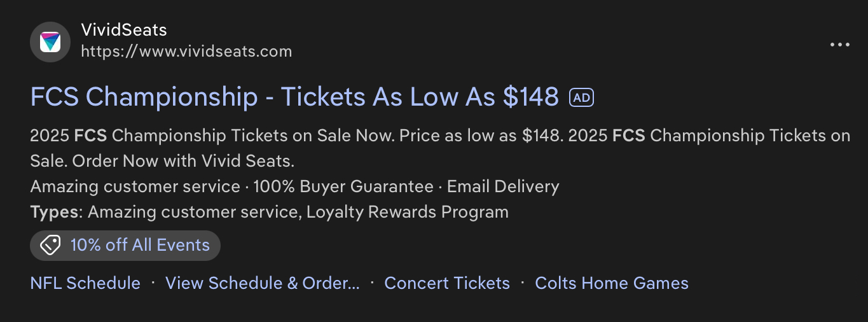Screen dimensions: 868x322
Task: Click the Price as low as $148 sentence
Action: tap(480, 136)
